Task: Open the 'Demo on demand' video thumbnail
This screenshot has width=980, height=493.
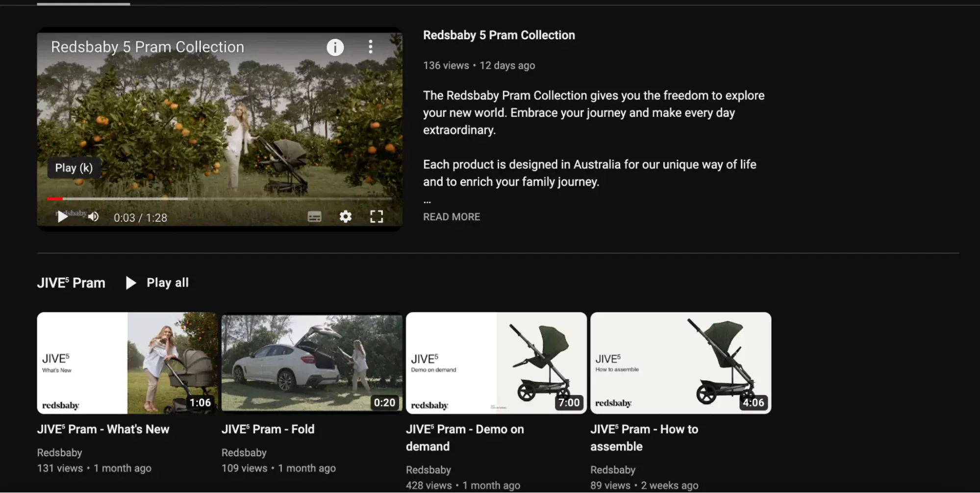Action: tap(496, 363)
